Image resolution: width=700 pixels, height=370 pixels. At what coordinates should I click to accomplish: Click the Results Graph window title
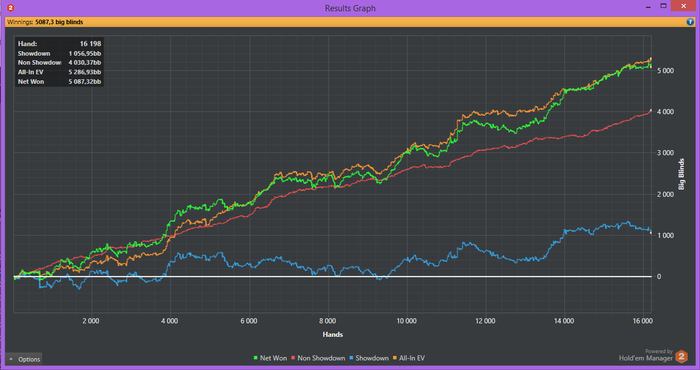[350, 8]
